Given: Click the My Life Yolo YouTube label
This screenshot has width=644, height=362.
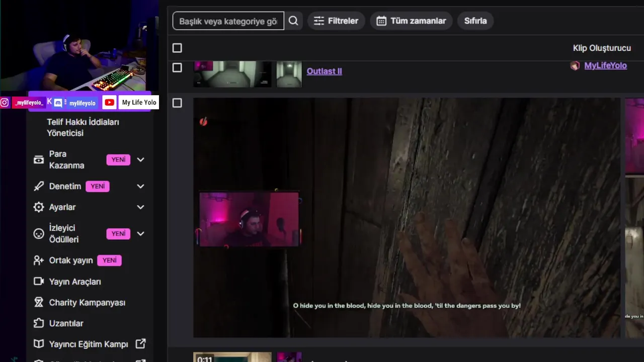Looking at the screenshot, I should click(x=139, y=103).
